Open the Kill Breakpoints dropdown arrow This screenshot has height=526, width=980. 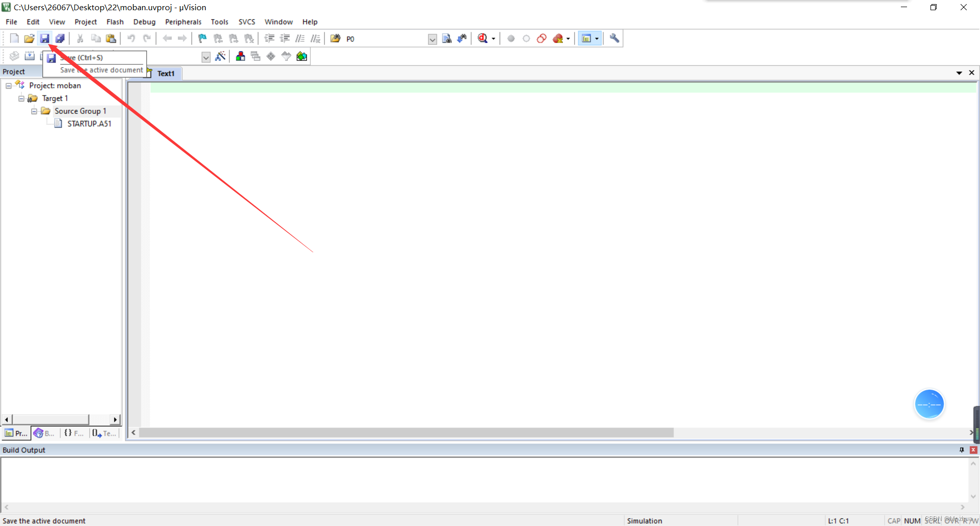(568, 39)
